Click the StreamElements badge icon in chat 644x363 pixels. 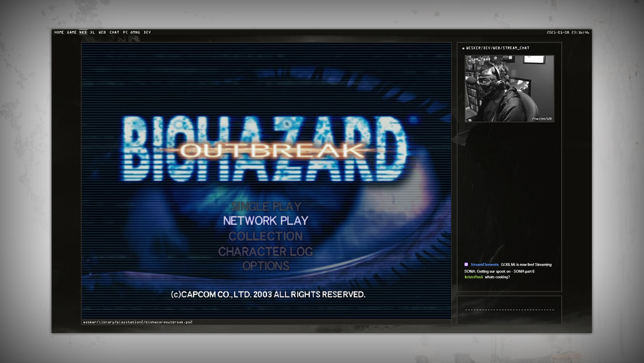[466, 264]
